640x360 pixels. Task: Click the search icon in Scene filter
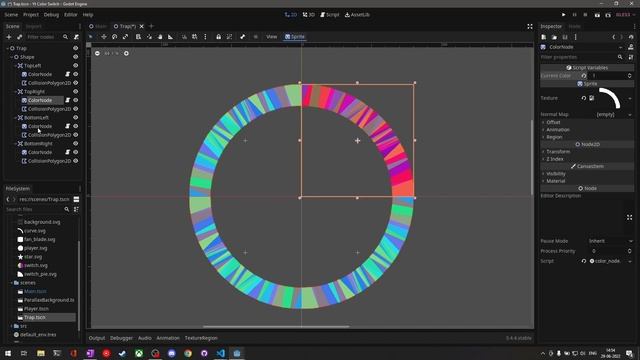click(x=65, y=37)
